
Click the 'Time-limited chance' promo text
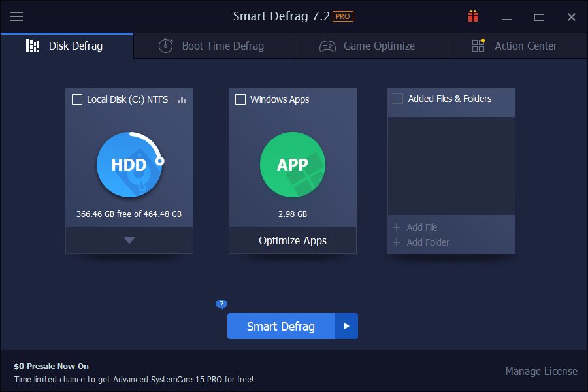134,379
